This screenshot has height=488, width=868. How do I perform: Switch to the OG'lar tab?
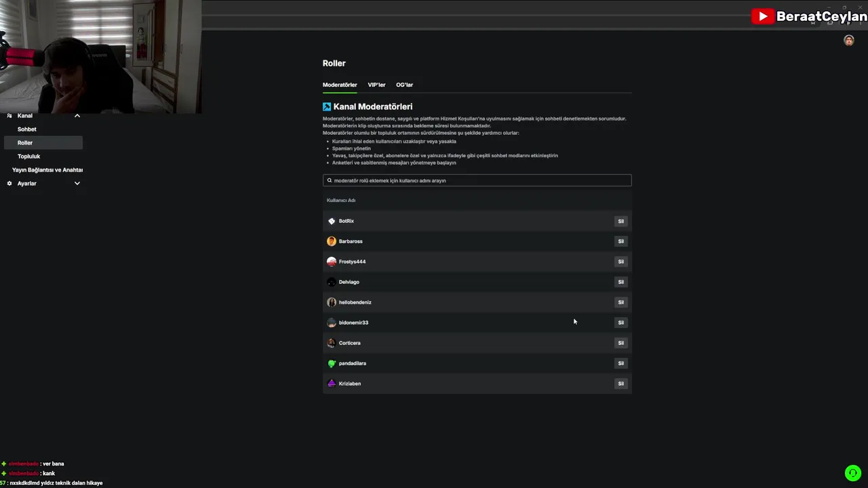pyautogui.click(x=404, y=85)
